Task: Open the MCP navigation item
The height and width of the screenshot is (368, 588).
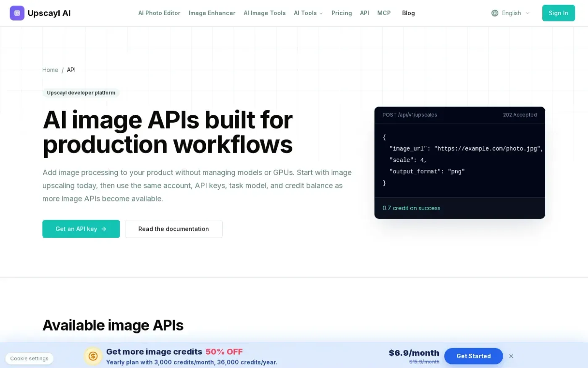Action: tap(384, 13)
